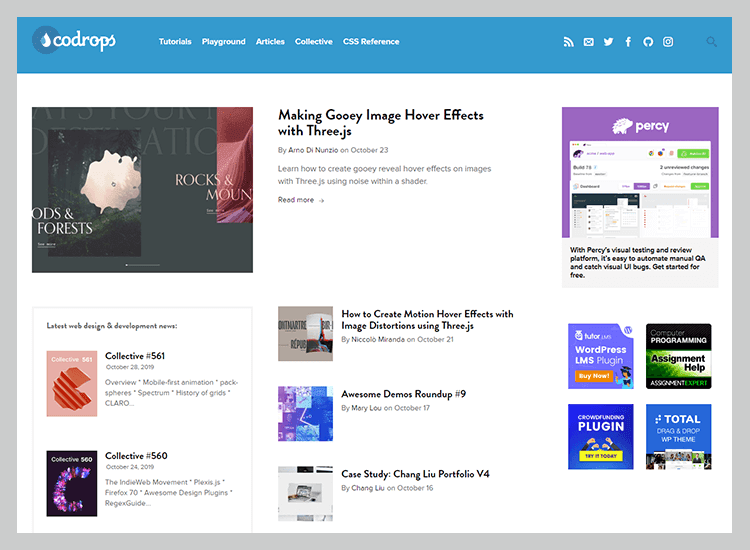Click the 'Learn how to create gooey reveal' excerpt
750x550 pixels.
[385, 175]
